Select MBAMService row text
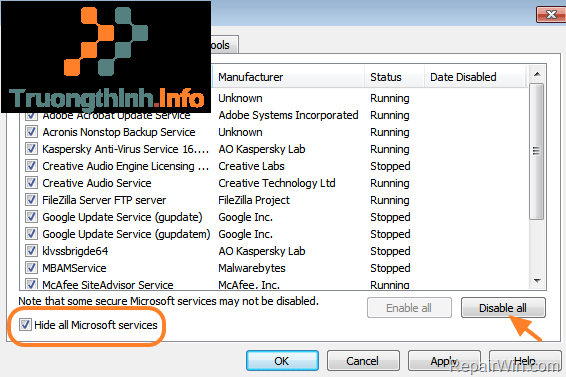The width and height of the screenshot is (566, 377). coord(74,268)
